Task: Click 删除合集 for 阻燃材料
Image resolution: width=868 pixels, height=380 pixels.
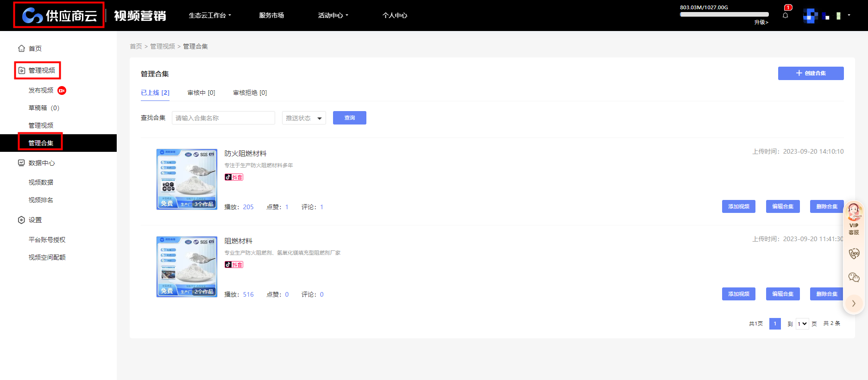Action: [x=826, y=294]
